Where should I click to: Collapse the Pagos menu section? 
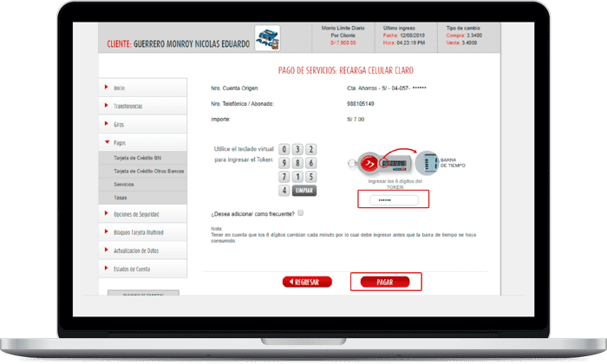pyautogui.click(x=143, y=142)
